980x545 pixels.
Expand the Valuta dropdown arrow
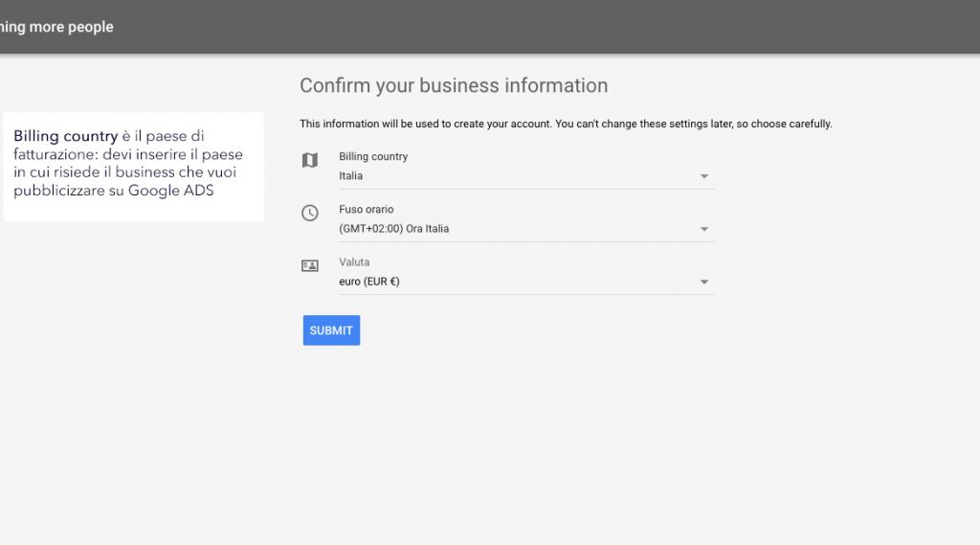[704, 283]
